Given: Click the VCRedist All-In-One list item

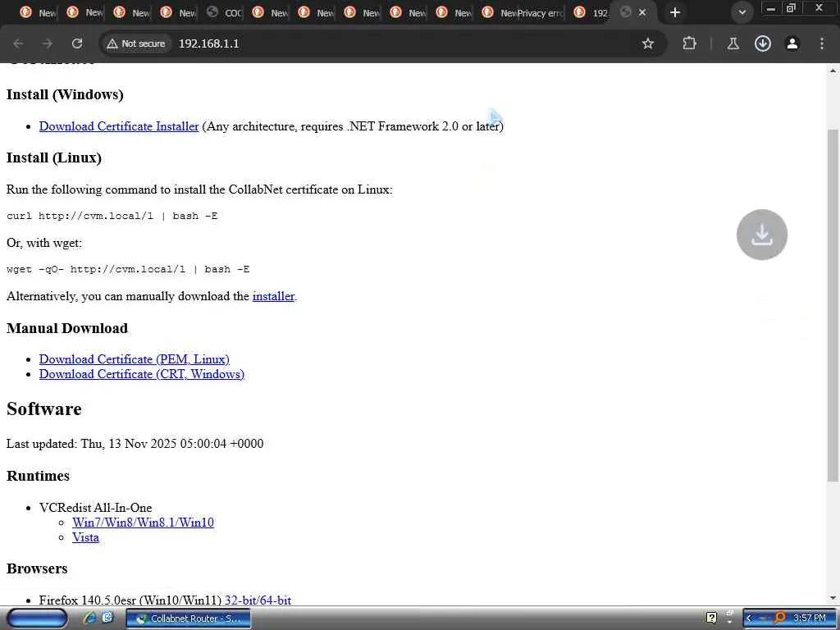Looking at the screenshot, I should (95, 507).
